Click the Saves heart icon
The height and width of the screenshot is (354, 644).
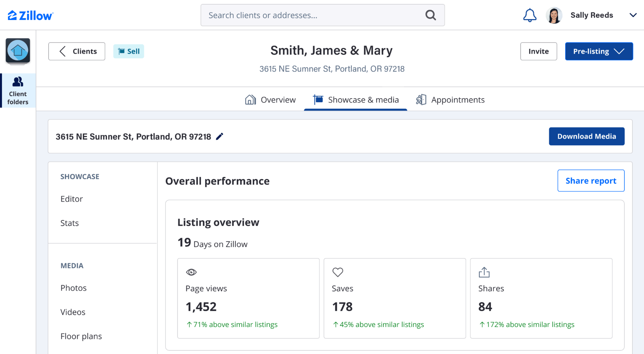click(338, 272)
